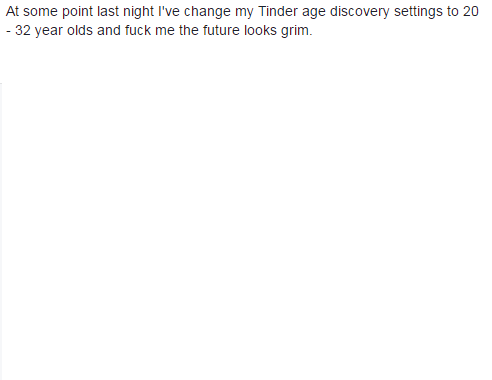The image size is (492, 380).
Task: Click the number "20" ending the first line
Action: [471, 12]
